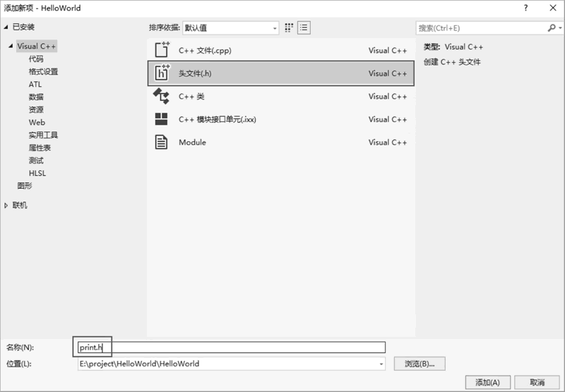
Task: Click the 浏览(B)... button
Action: (424, 364)
